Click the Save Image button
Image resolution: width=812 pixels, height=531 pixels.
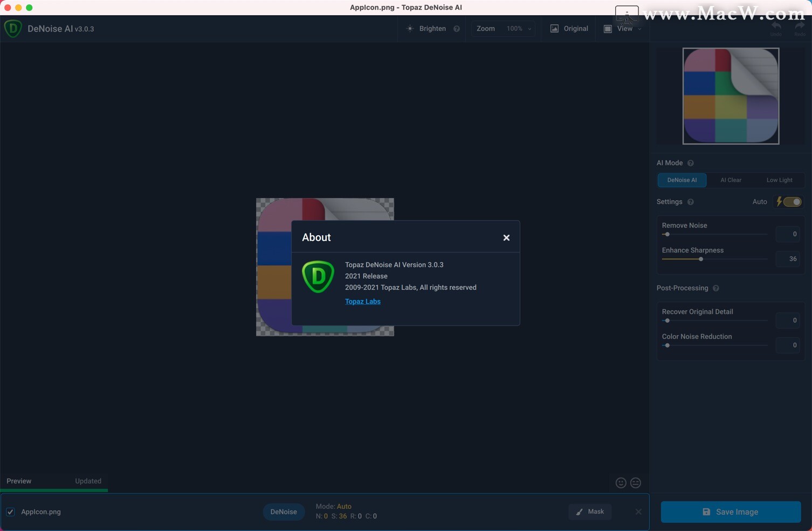click(731, 512)
